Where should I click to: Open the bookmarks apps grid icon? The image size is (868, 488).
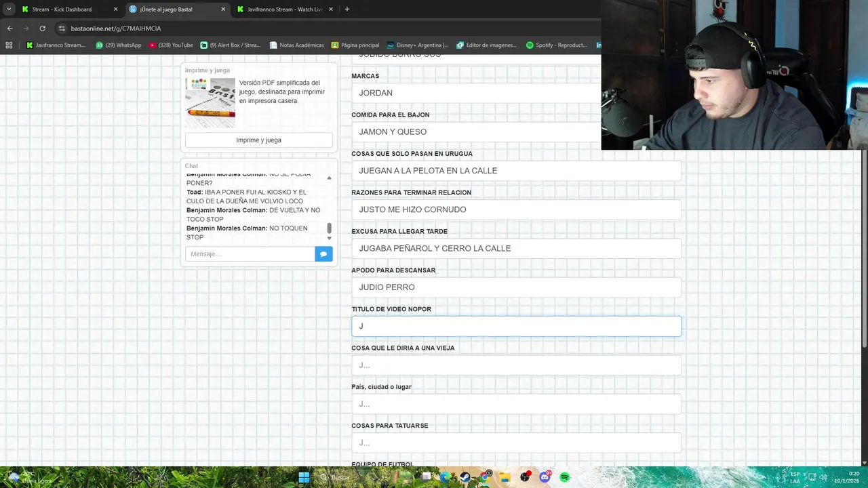9,45
